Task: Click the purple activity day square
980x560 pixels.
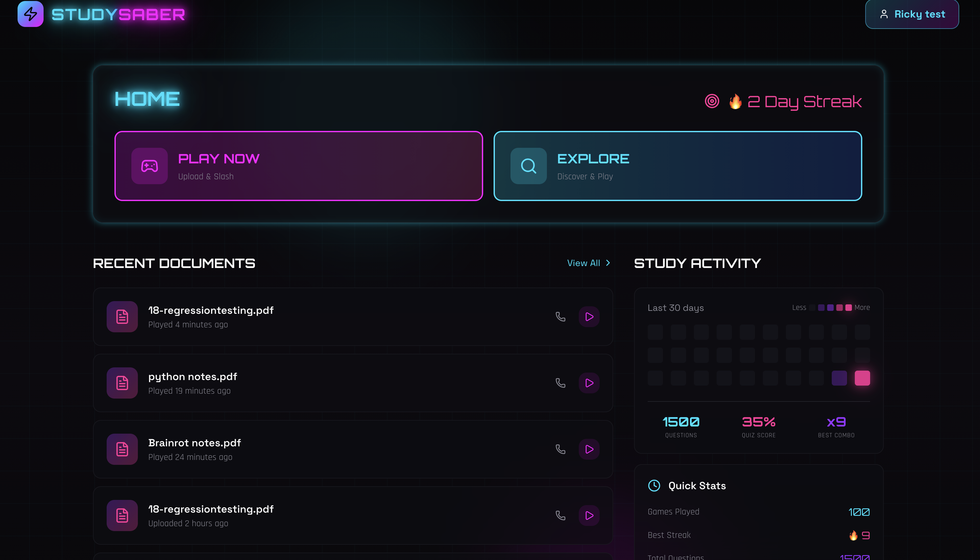Action: [x=839, y=378]
